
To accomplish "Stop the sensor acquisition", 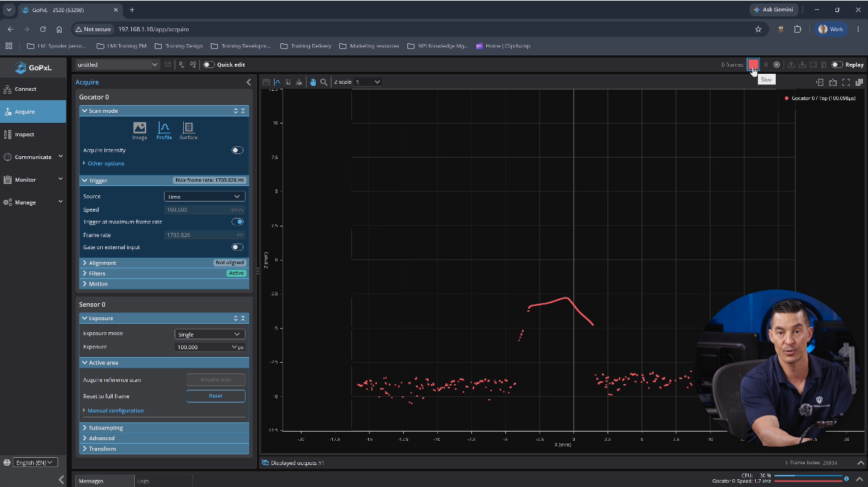I will tap(753, 65).
